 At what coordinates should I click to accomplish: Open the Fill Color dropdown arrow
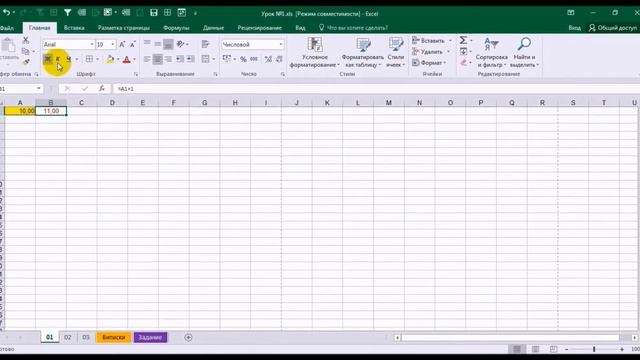pos(118,60)
